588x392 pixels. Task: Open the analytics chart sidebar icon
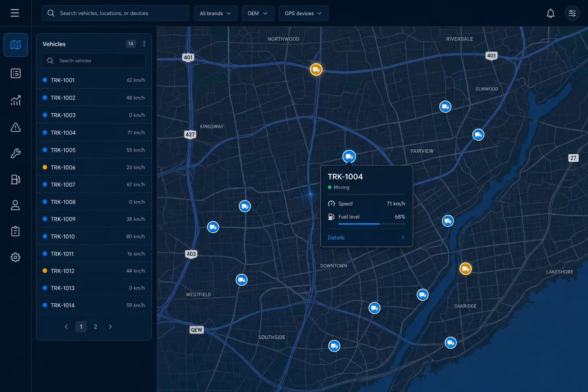[x=16, y=100]
